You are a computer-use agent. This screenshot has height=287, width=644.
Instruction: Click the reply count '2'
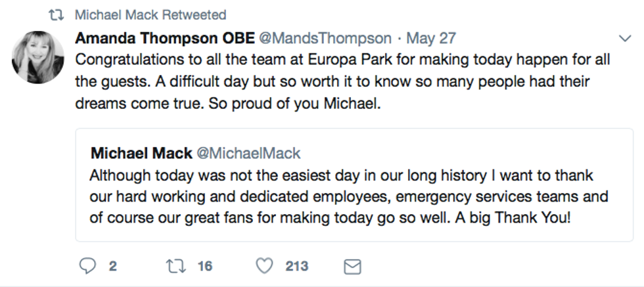coord(113,266)
